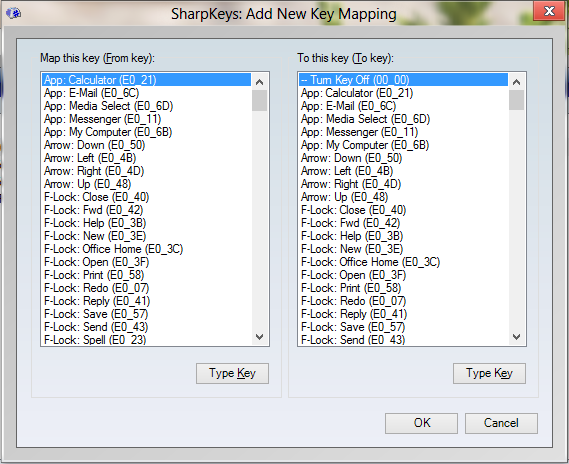Screen dimensions: 569x464
Task: Select Arrow: Right (E0_4D) in From key list
Action: 147,171
